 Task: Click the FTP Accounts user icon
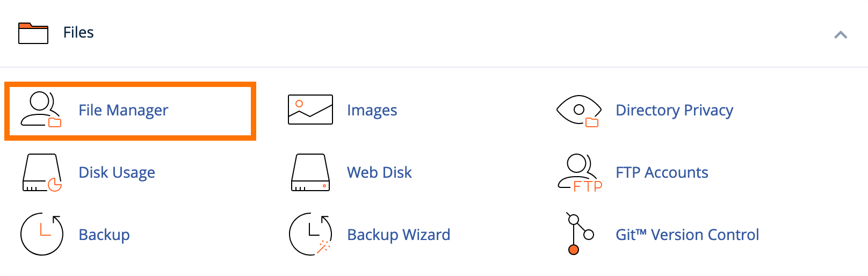(x=580, y=173)
